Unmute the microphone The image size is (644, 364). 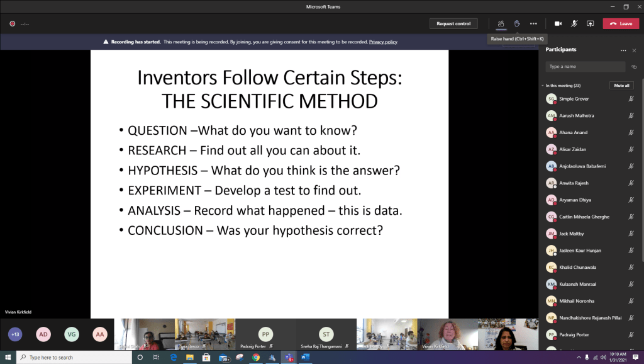click(x=574, y=24)
